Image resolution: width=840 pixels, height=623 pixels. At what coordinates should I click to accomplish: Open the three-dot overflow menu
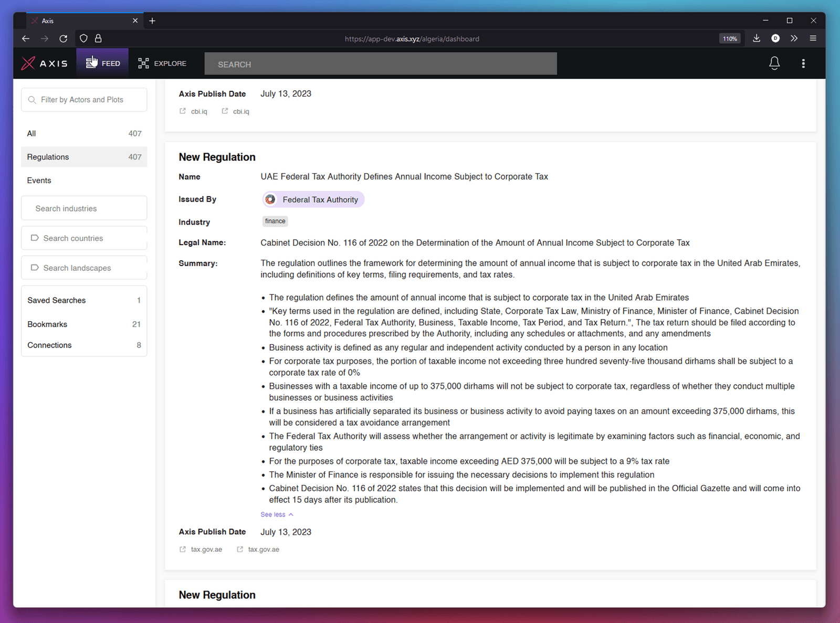click(x=803, y=63)
